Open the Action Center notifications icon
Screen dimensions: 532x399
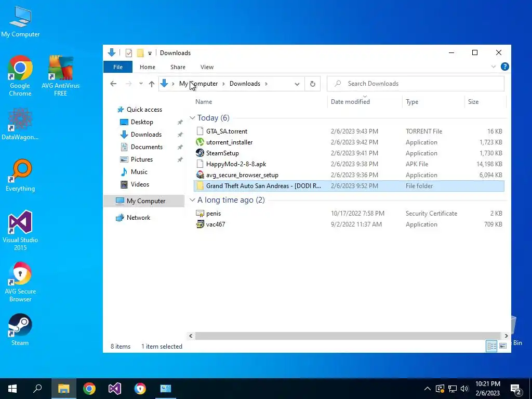(516, 389)
